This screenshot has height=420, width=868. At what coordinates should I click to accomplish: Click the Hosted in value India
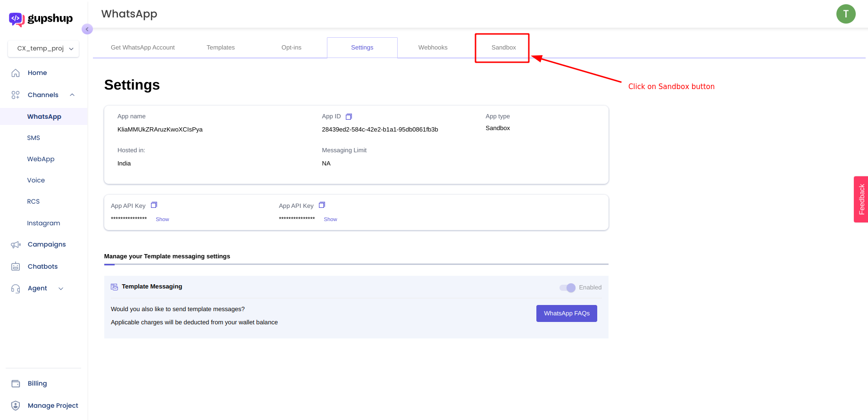pyautogui.click(x=124, y=164)
